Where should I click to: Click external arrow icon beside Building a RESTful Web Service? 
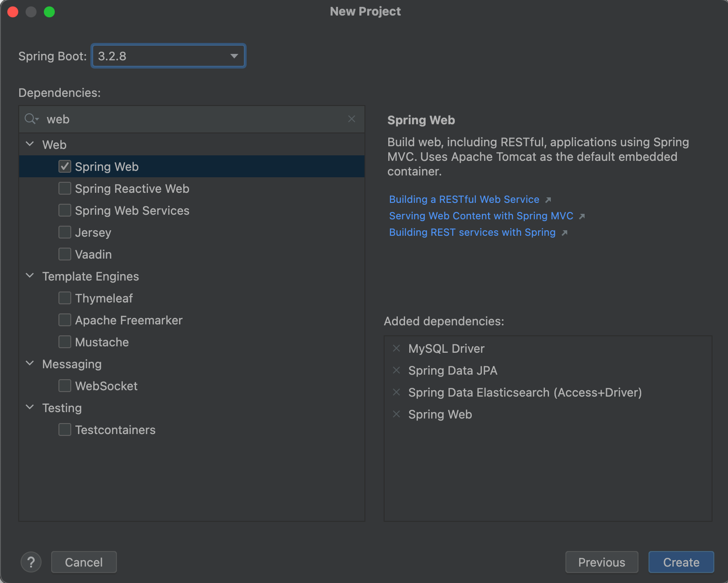(548, 200)
